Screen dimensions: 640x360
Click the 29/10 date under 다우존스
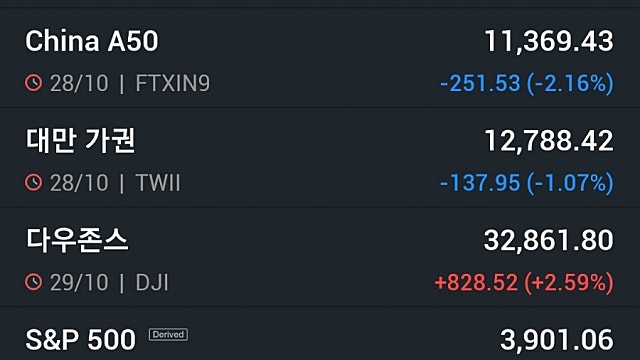pos(79,282)
